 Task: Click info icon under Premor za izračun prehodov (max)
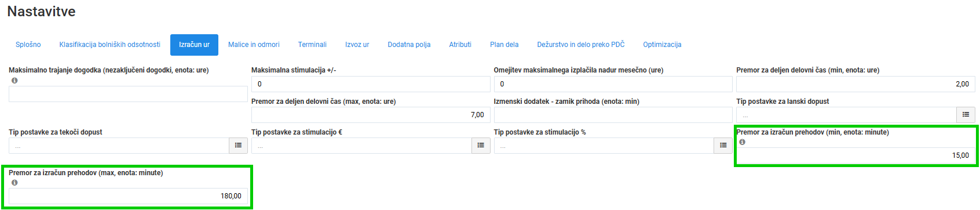tap(14, 183)
